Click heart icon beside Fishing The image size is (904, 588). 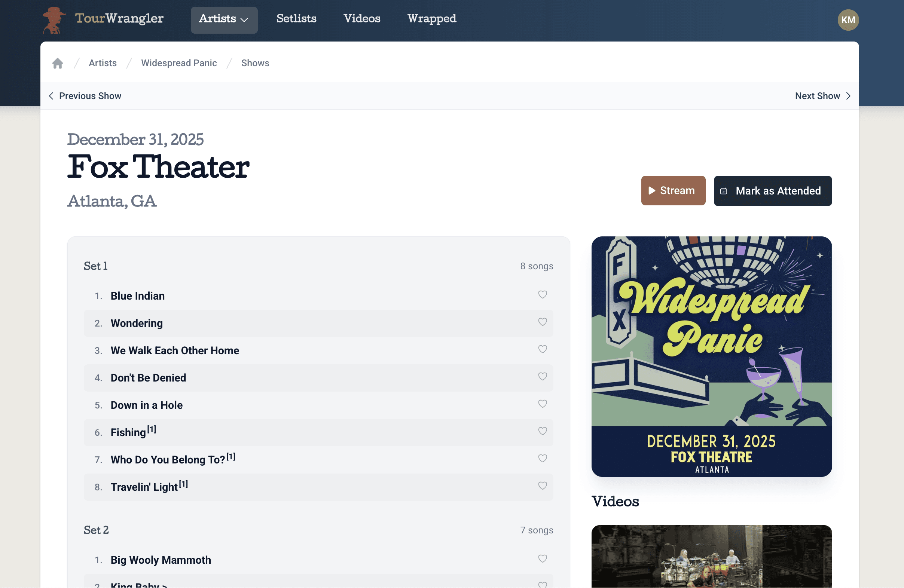pos(543,431)
